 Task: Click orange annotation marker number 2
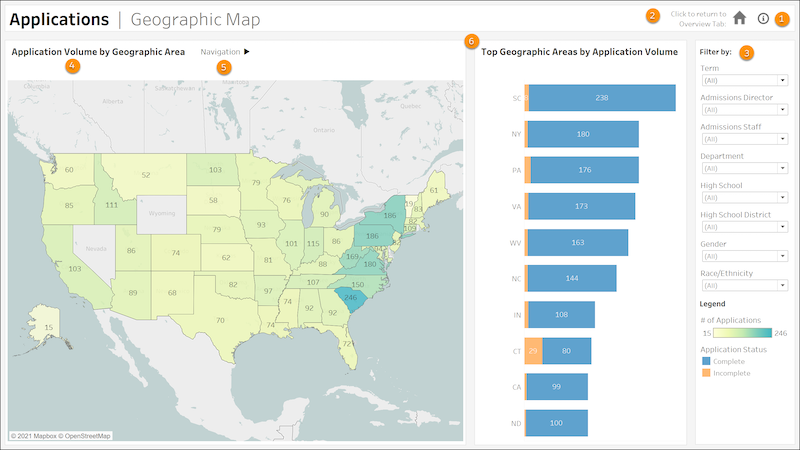tap(652, 15)
